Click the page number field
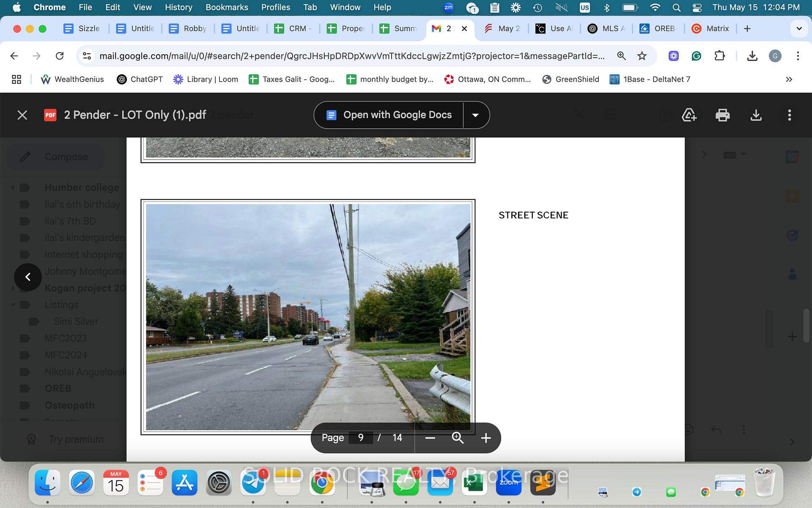Screen dimensions: 812x508 361,438
